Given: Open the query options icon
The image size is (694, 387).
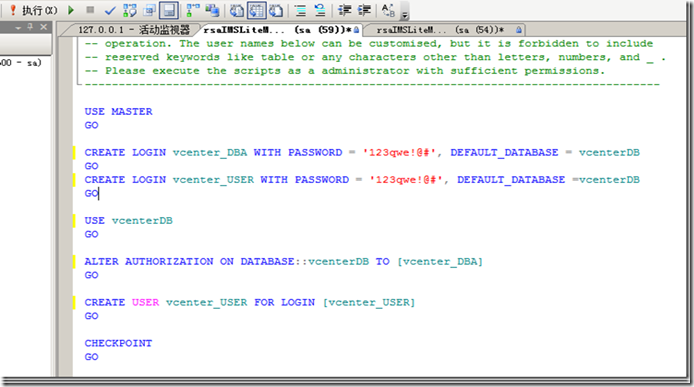Looking at the screenshot, I should [x=150, y=10].
